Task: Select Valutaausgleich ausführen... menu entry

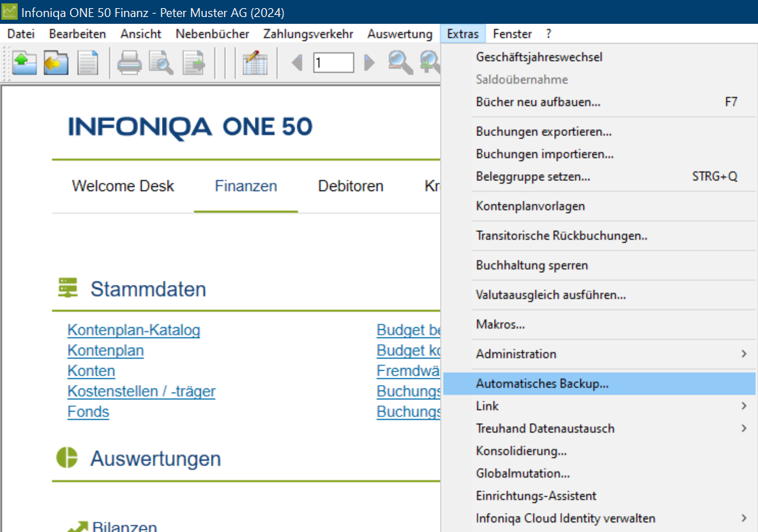Action: [599, 295]
